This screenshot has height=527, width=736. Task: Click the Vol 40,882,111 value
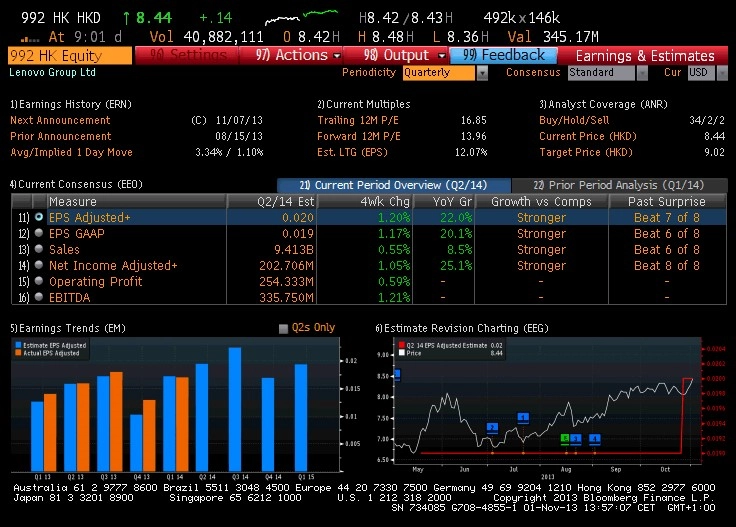[x=223, y=37]
